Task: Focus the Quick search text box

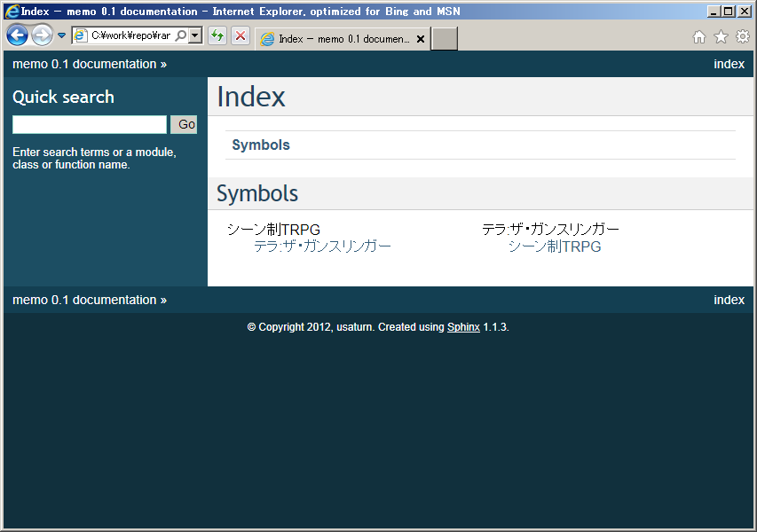Action: point(90,125)
